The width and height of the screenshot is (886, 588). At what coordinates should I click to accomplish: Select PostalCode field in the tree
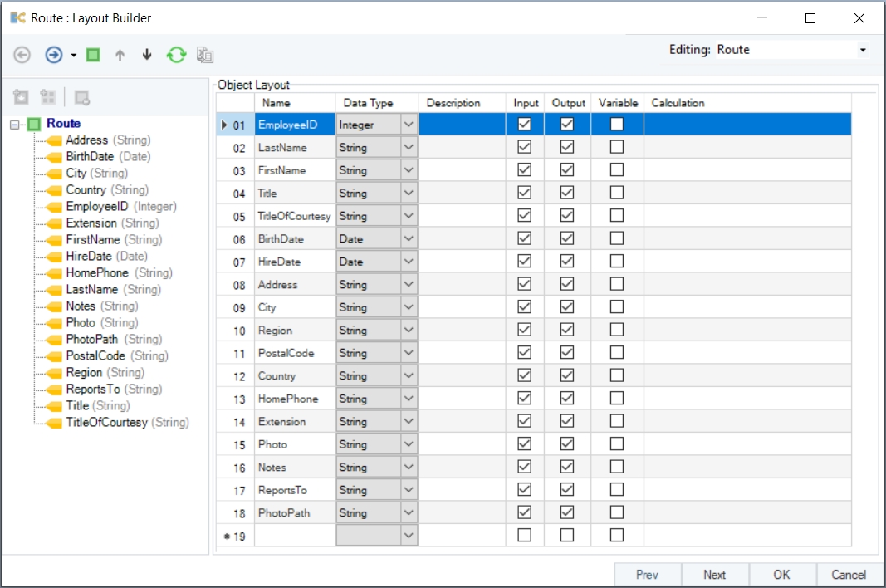(x=95, y=355)
